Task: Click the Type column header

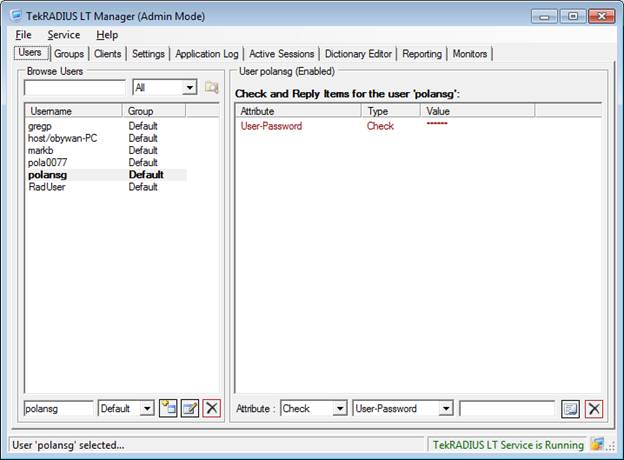Action: 391,111
